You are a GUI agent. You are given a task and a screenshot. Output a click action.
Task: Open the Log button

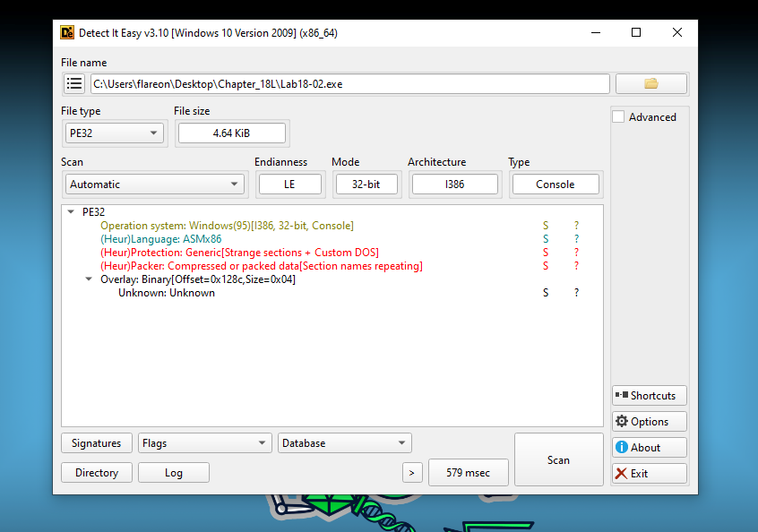click(x=174, y=473)
